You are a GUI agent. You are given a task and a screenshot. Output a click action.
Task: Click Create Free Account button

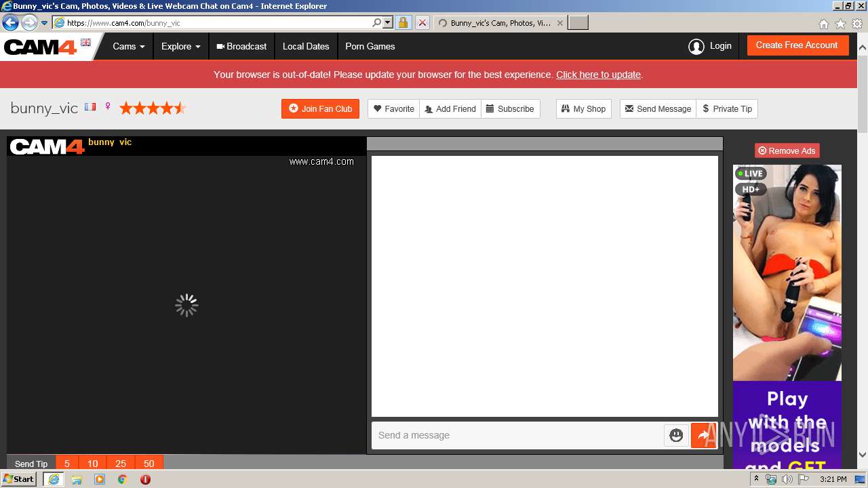tap(797, 45)
